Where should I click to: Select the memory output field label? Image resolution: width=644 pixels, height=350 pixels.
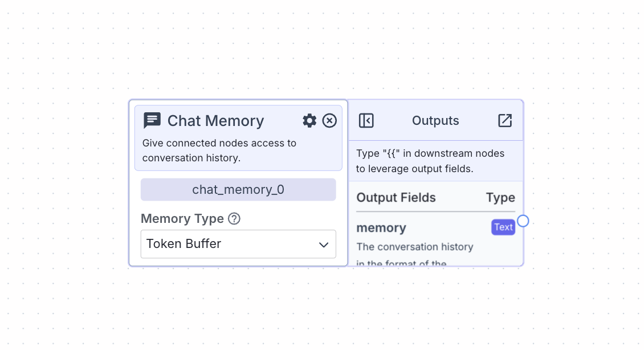click(381, 227)
